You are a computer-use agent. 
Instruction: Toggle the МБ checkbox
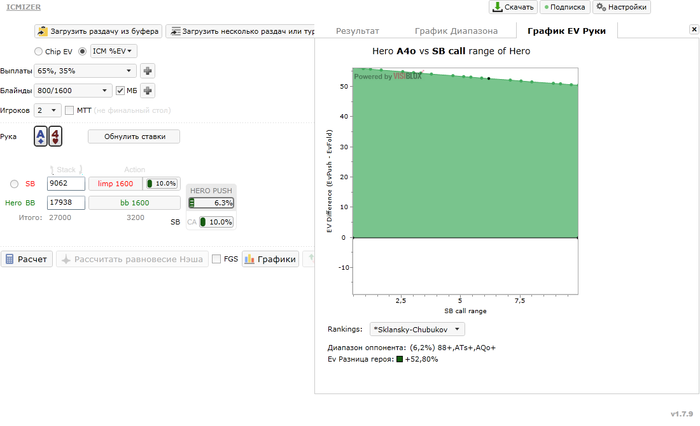120,91
